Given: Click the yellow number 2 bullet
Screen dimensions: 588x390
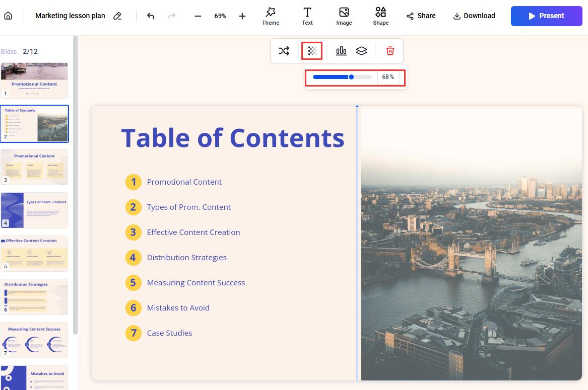Looking at the screenshot, I should (133, 207).
